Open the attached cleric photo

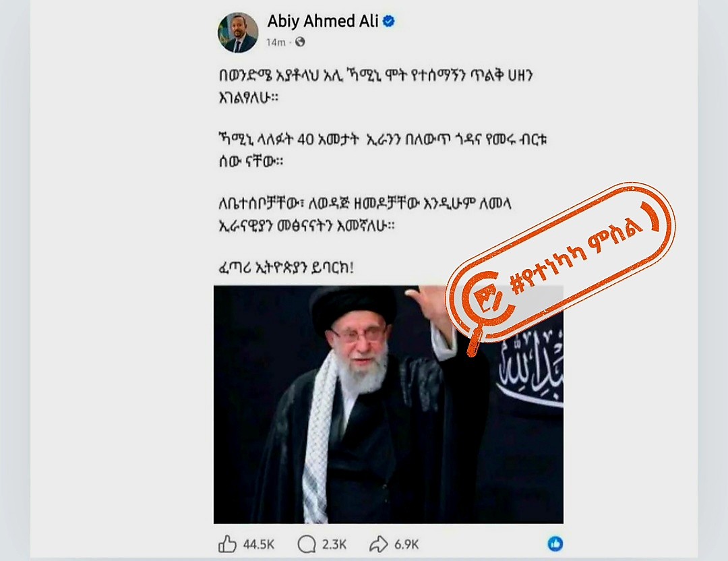388,405
